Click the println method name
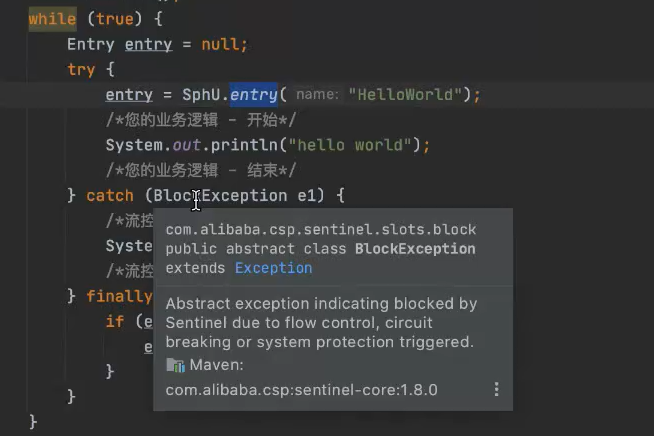The image size is (654, 436). pos(244,145)
